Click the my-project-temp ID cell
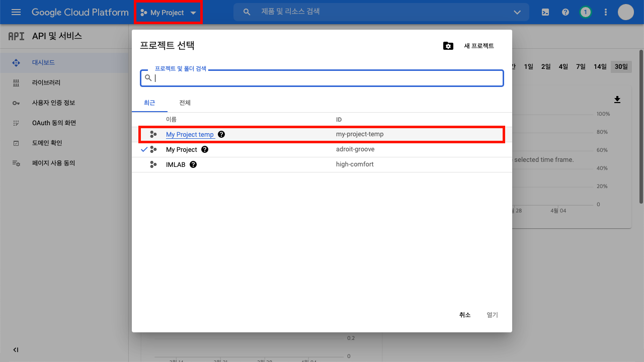 click(x=360, y=134)
